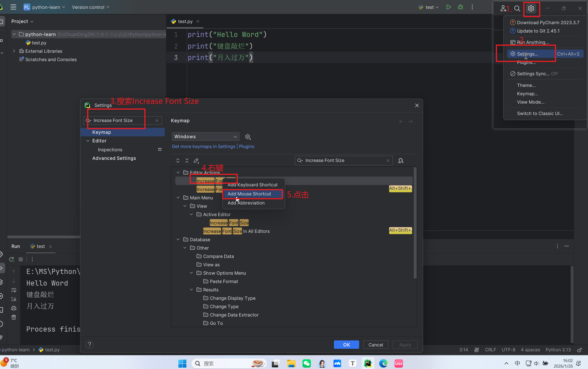This screenshot has height=369, width=588.
Task: Toggle Scroll to End in console
Action: click(x=14, y=299)
